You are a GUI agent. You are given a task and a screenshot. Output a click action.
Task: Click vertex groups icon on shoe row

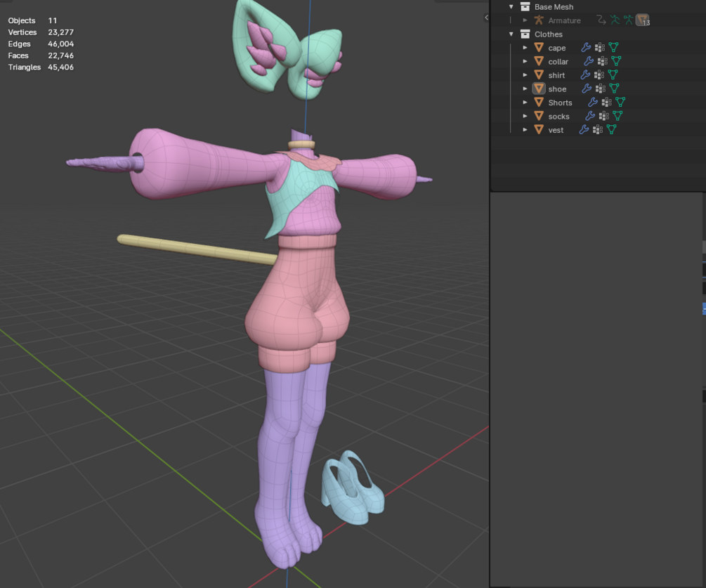[601, 89]
